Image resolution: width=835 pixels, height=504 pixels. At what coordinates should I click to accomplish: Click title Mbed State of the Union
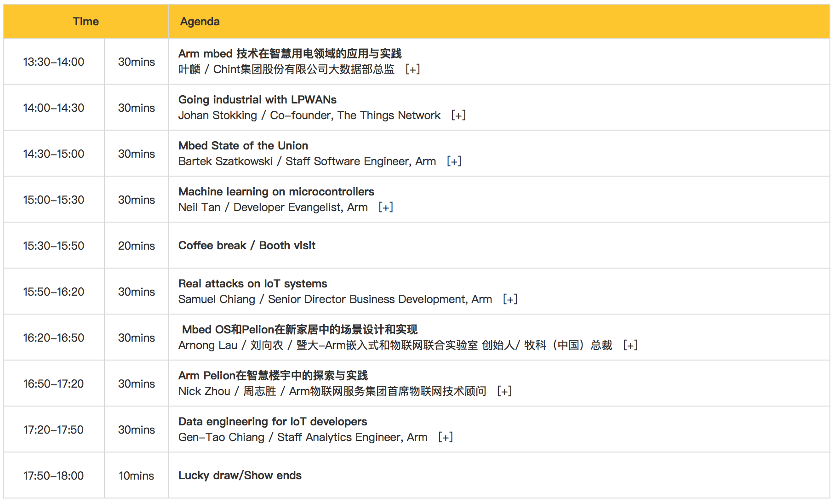(x=243, y=146)
